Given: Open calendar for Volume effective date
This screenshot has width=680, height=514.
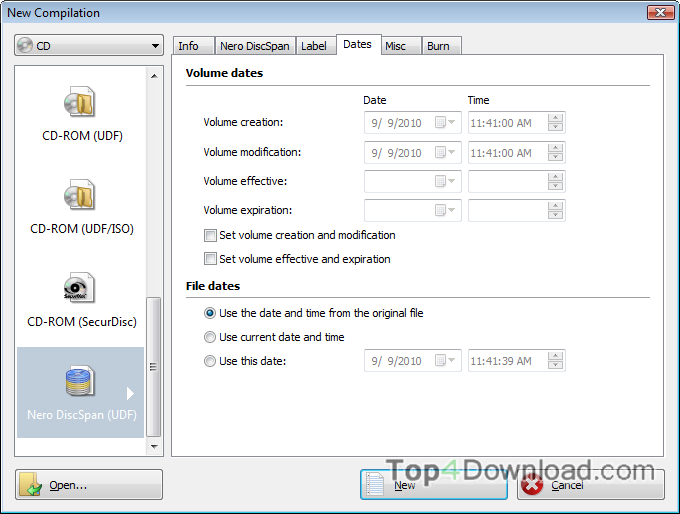Looking at the screenshot, I should [x=445, y=181].
